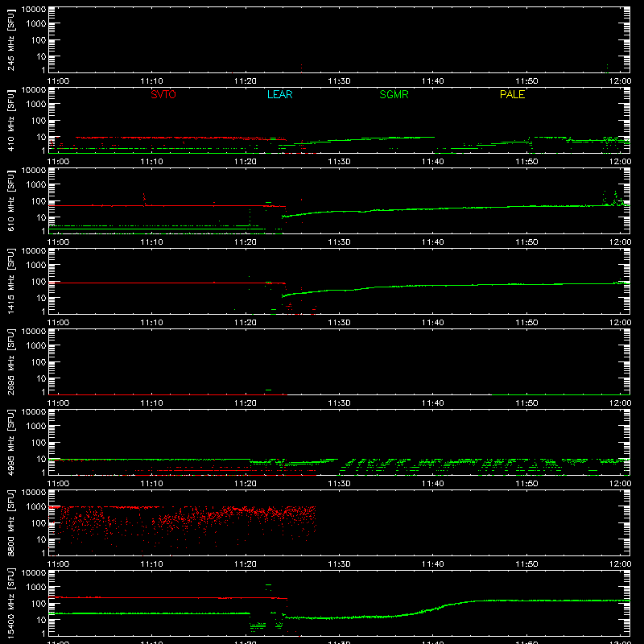Click the red burst spike in the 610 MHz plot
The height and width of the screenshot is (644, 644).
pyautogui.click(x=144, y=199)
